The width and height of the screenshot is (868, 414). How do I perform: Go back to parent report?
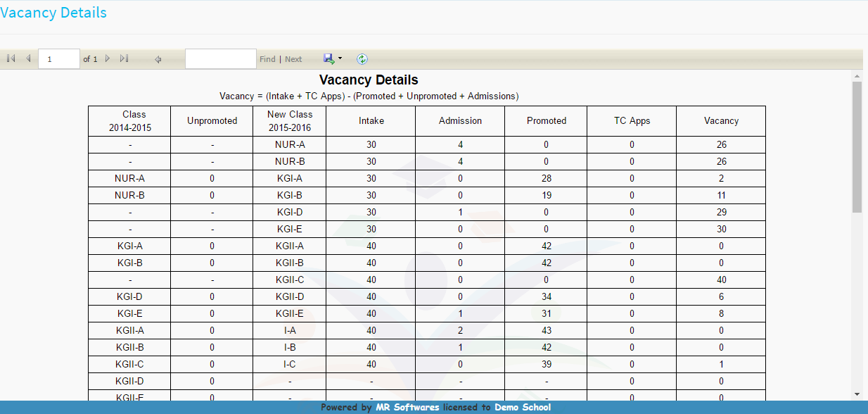click(158, 59)
